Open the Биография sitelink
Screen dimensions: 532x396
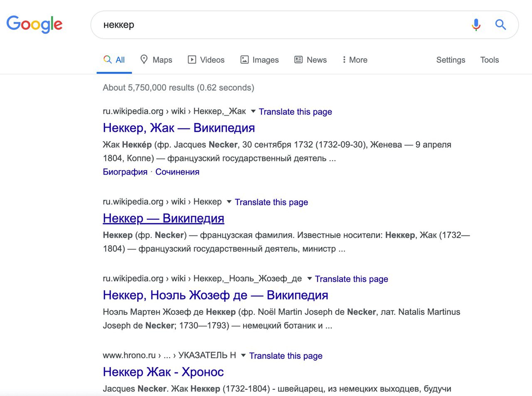125,172
